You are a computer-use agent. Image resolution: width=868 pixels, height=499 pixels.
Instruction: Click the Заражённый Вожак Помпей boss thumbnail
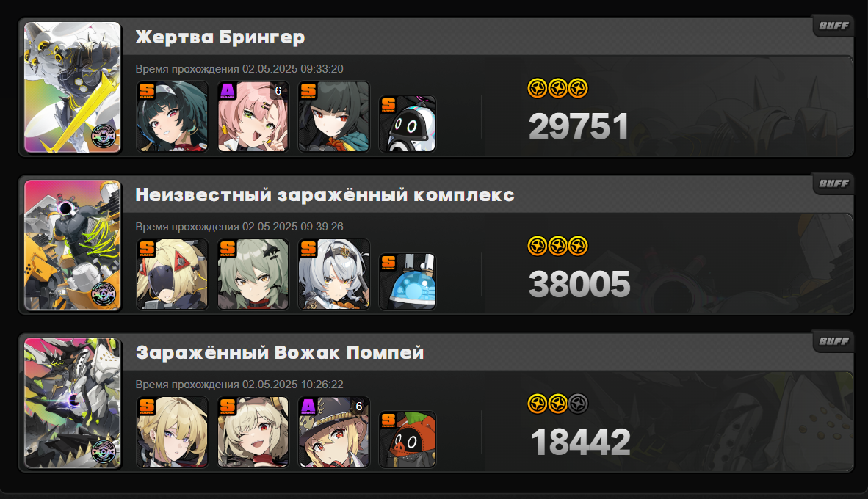[x=73, y=403]
